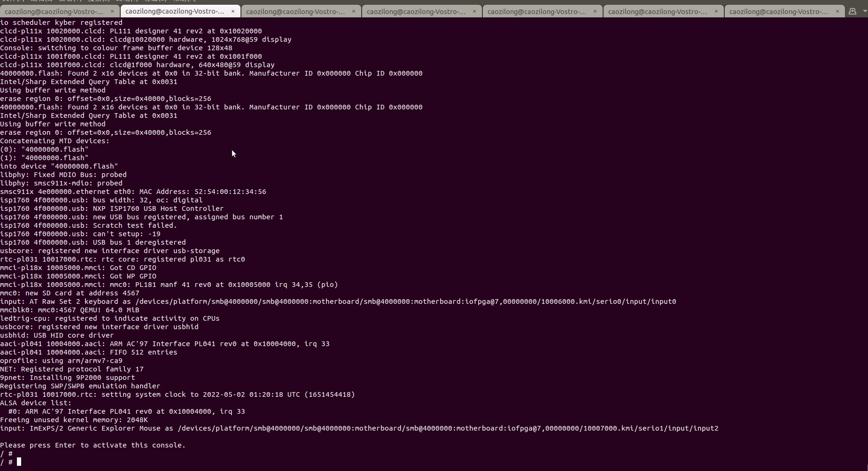
Task: Open the 查看 (View) menu
Action: [70, 1]
